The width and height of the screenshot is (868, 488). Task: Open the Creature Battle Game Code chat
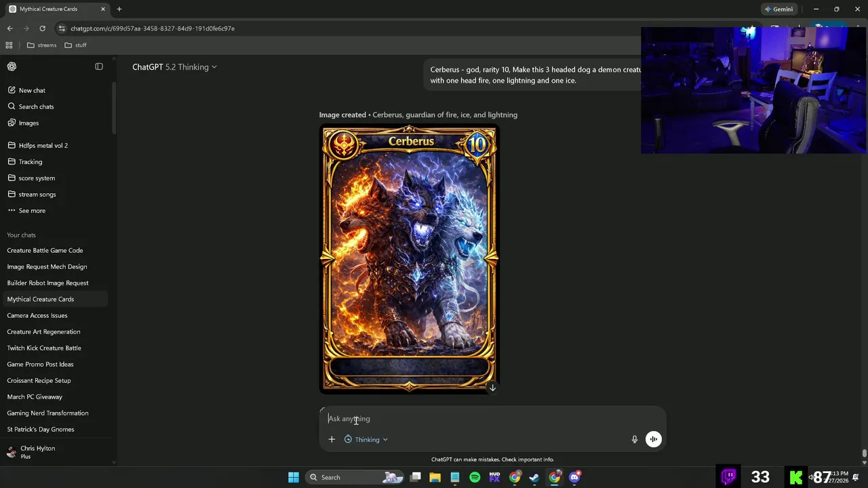pyautogui.click(x=54, y=250)
